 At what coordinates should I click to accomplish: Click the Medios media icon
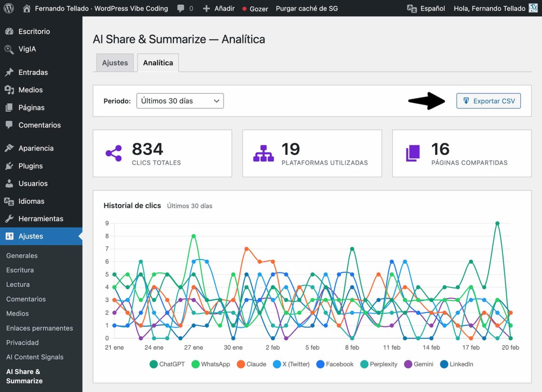click(x=9, y=90)
